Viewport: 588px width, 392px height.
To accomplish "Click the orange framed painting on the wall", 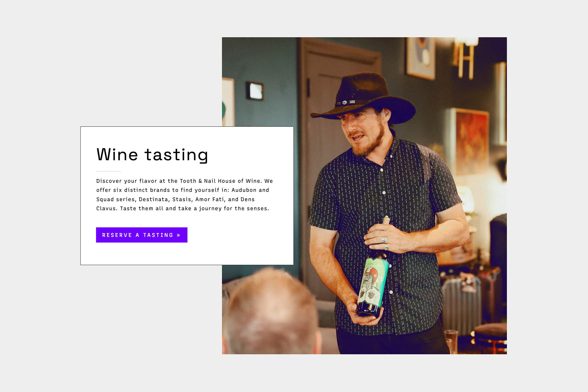I will pos(471,142).
